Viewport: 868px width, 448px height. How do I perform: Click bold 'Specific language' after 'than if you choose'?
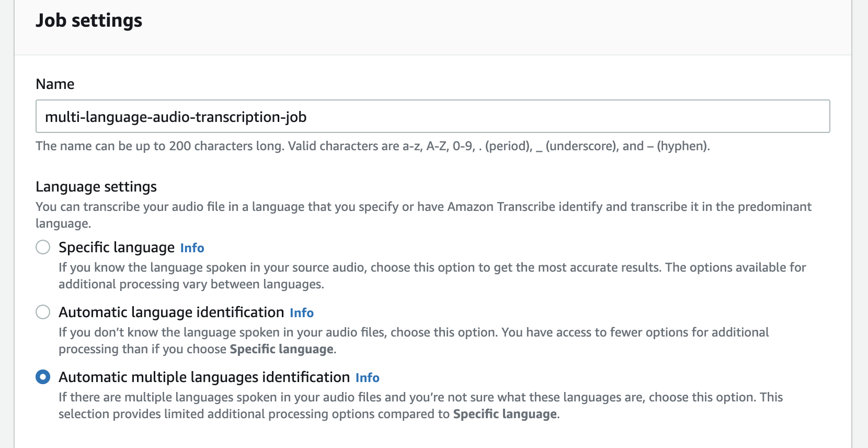pyautogui.click(x=281, y=350)
